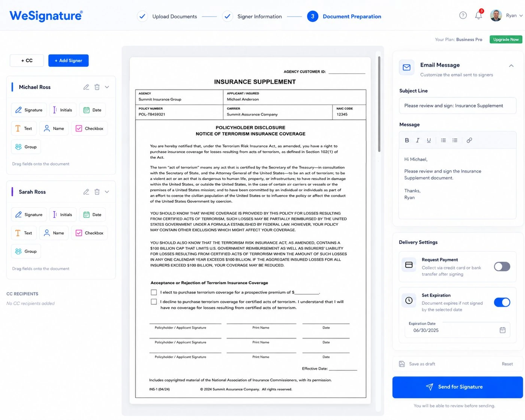The image size is (525, 420).
Task: Click the Upgrade Now button
Action: (506, 39)
